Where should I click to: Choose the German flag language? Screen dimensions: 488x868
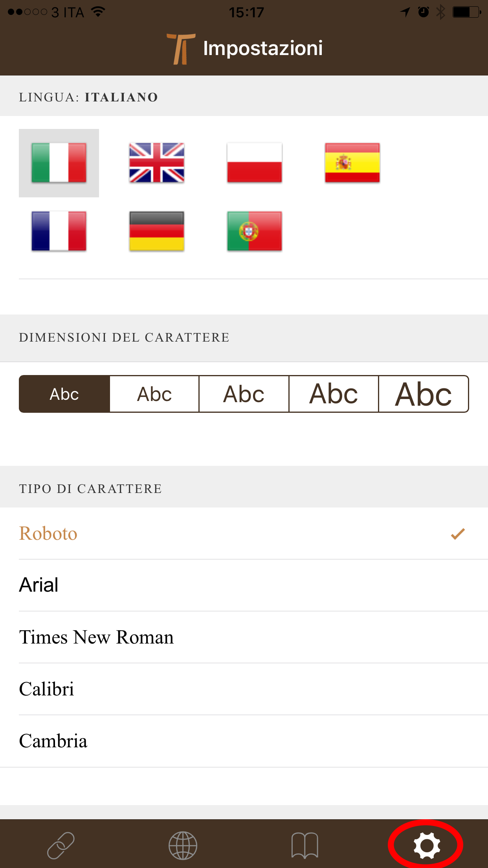click(157, 231)
